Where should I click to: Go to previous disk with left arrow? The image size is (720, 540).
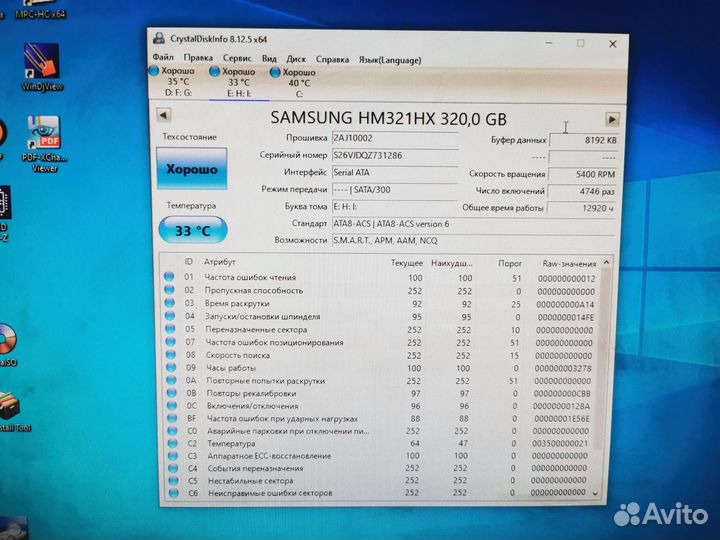pos(163,115)
